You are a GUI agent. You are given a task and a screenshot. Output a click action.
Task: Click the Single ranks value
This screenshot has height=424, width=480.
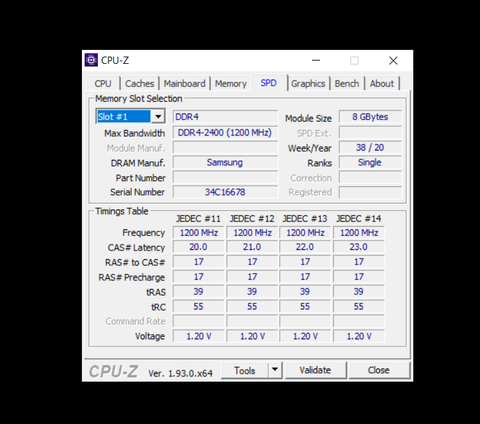click(370, 163)
